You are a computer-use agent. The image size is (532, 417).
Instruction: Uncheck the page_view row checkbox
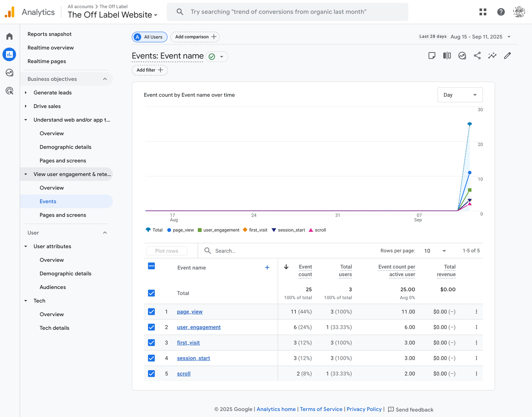coord(151,312)
